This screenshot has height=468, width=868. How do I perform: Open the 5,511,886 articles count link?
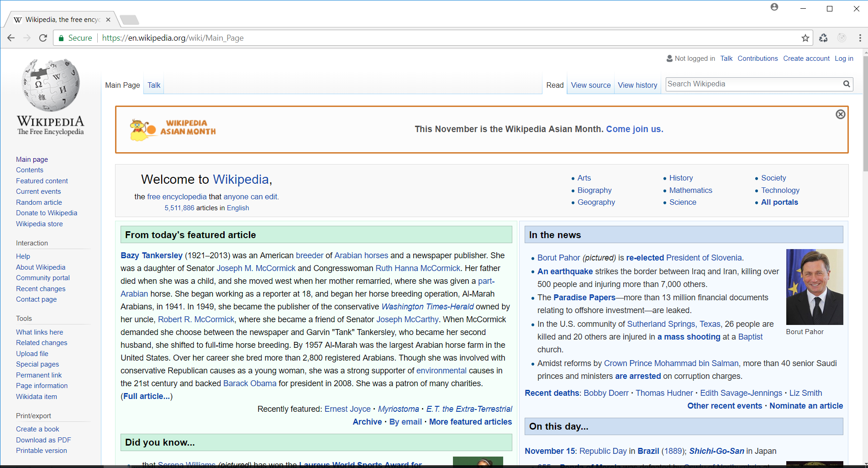tap(179, 208)
